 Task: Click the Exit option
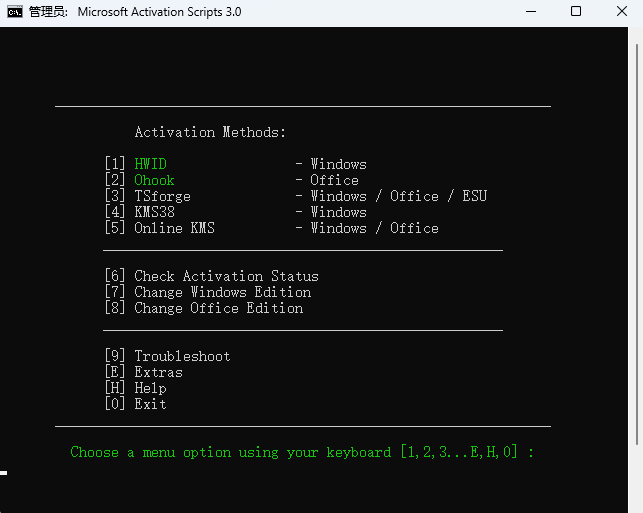pos(150,404)
